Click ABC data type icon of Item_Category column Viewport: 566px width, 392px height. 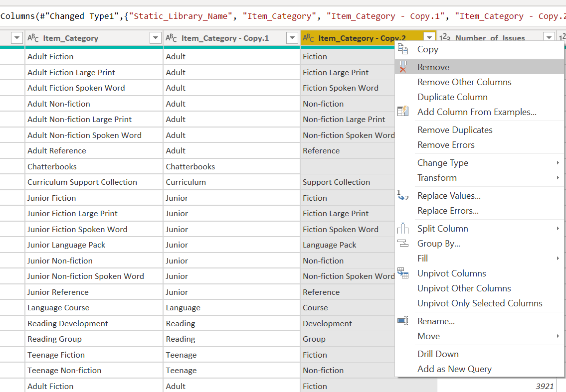33,38
